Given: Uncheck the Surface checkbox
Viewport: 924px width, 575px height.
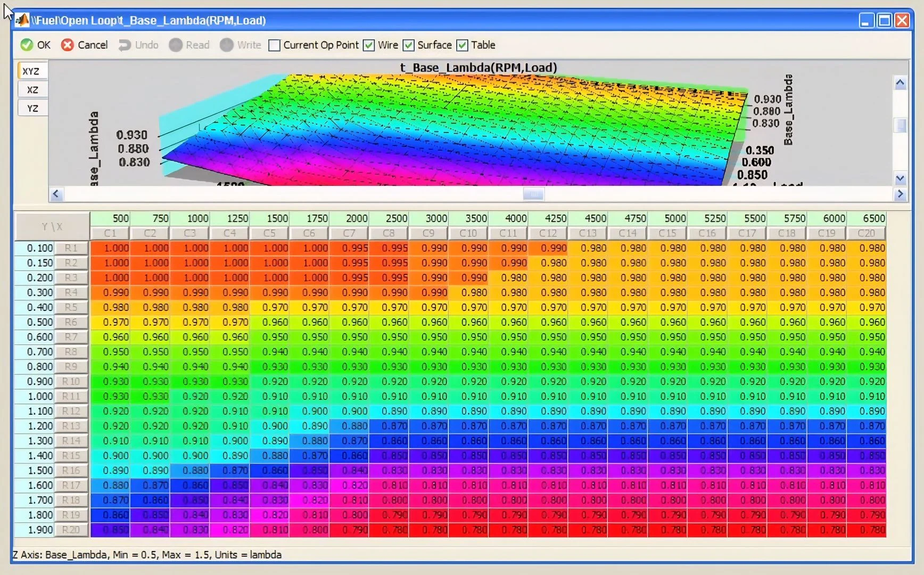Looking at the screenshot, I should pos(408,45).
